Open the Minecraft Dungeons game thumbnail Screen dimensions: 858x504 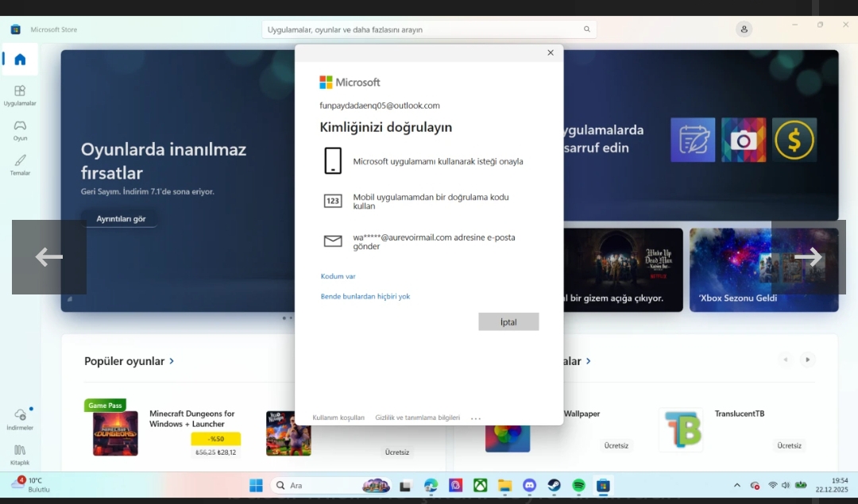point(115,433)
